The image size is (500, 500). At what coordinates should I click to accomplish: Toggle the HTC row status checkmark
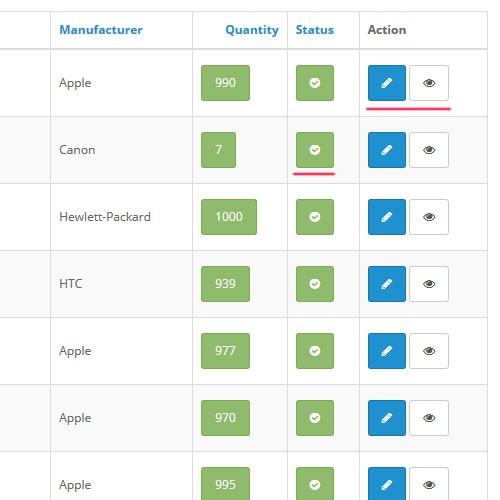tap(315, 284)
